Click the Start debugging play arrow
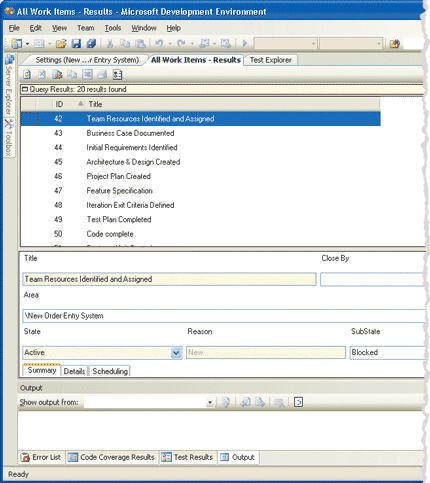430x483 pixels. click(245, 43)
